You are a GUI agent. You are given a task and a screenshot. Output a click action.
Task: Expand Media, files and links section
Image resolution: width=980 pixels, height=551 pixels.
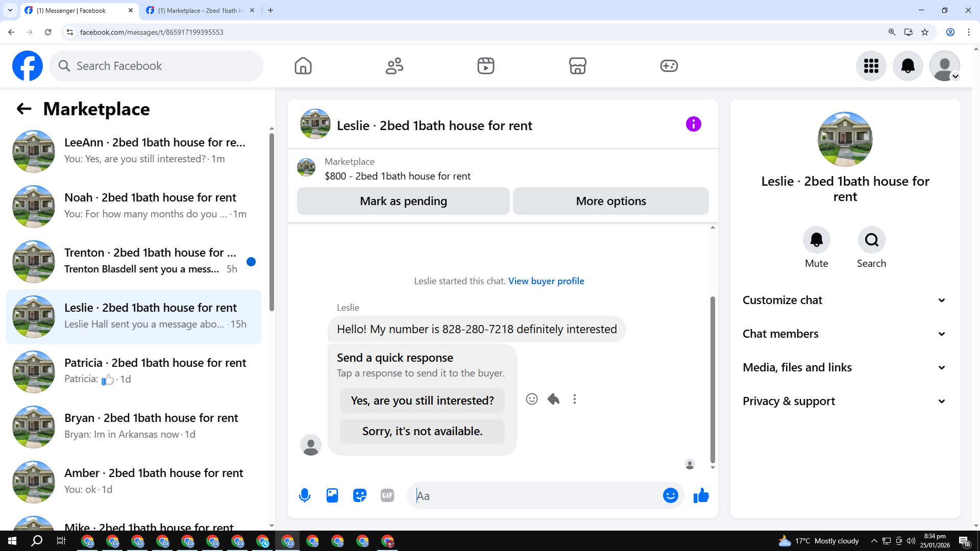point(845,367)
